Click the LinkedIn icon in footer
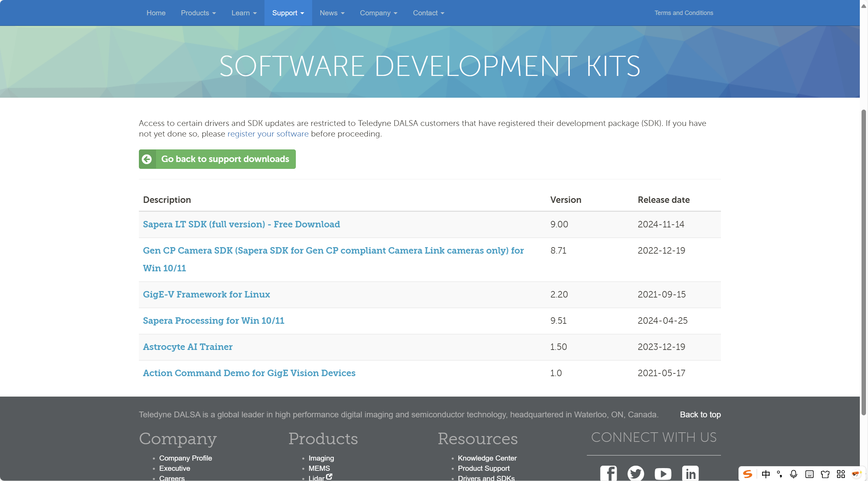The width and height of the screenshot is (868, 481). (x=690, y=473)
